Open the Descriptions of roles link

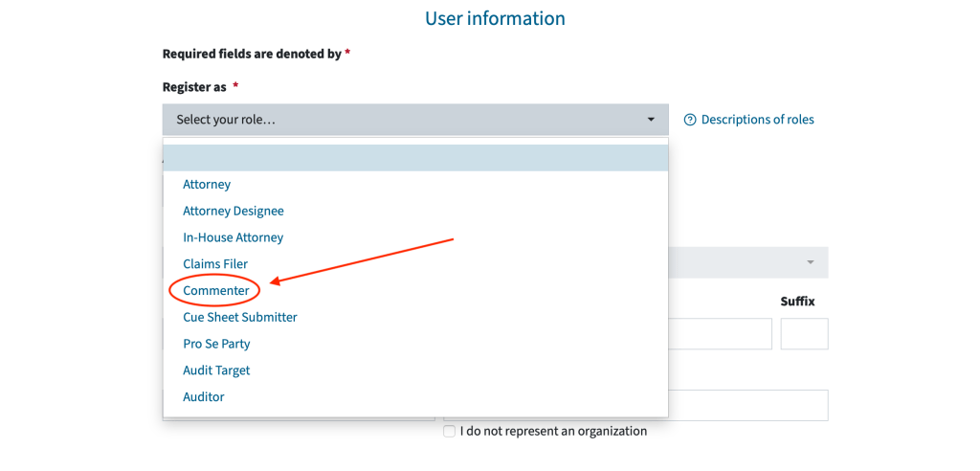pyautogui.click(x=757, y=120)
